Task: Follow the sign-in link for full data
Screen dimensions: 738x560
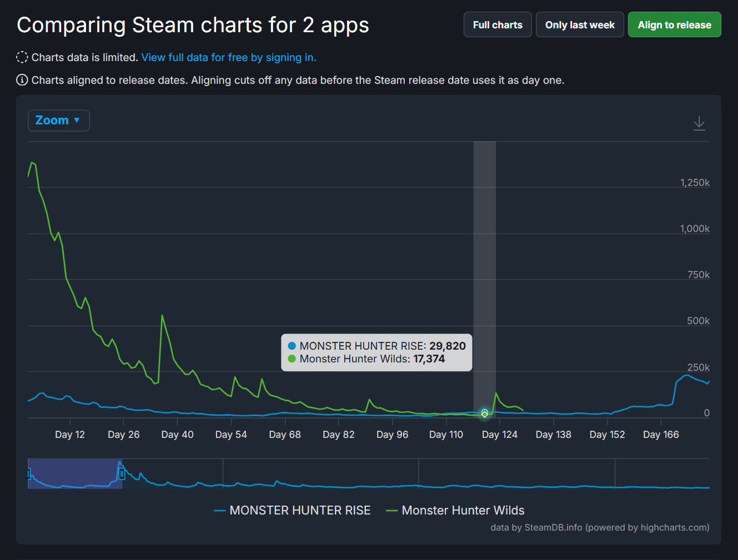Action: tap(229, 57)
